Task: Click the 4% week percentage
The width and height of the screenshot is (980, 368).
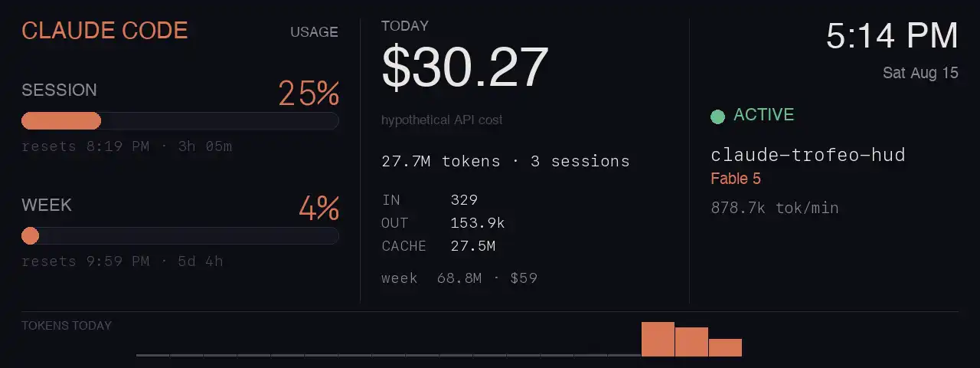Action: [318, 209]
